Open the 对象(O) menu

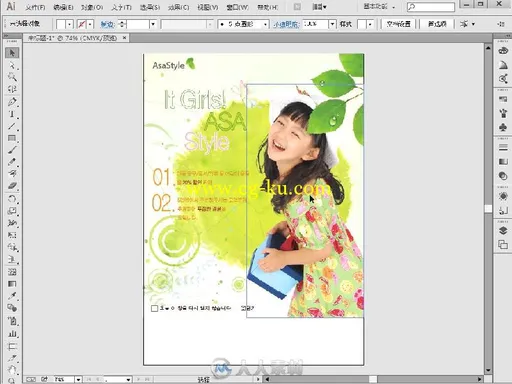point(92,7)
